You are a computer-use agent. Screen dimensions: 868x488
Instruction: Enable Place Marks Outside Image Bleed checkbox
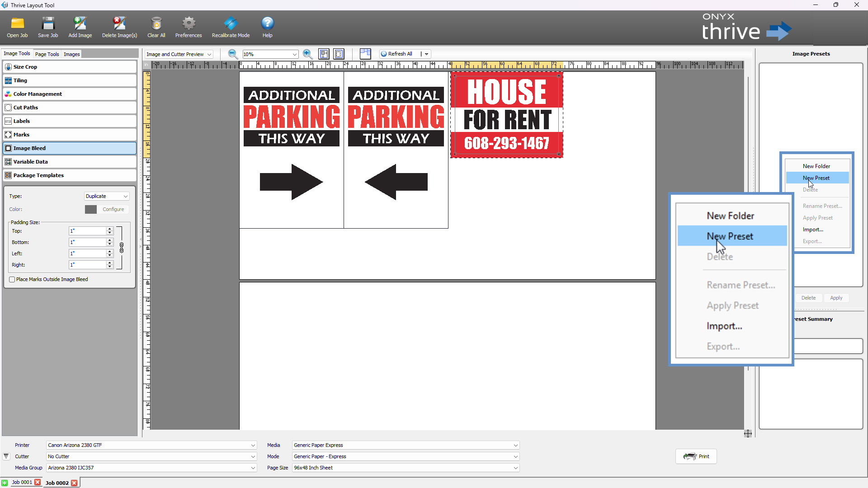12,280
